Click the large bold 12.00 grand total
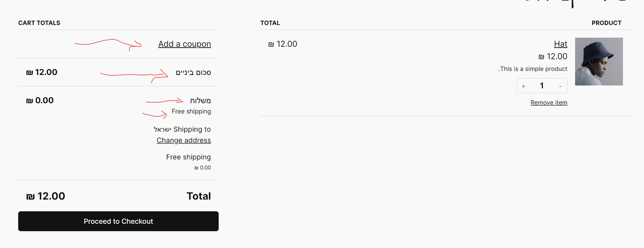Image resolution: width=644 pixels, height=248 pixels. click(x=46, y=196)
